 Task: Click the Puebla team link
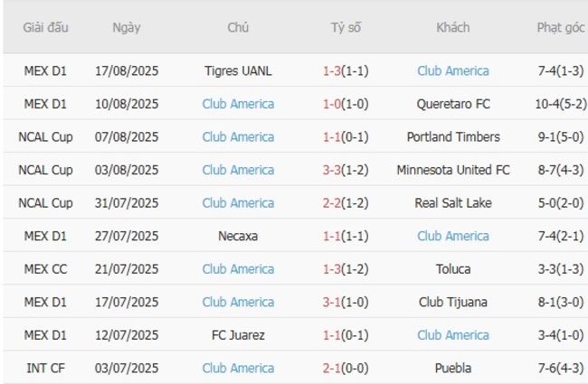453,368
